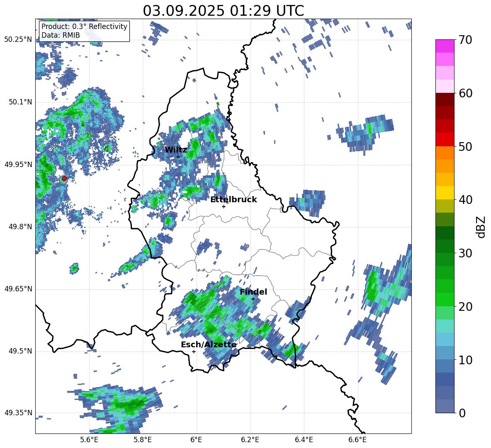491x448 pixels.
Task: Pick the bright red swatch just above 50 dBZ
Action: [x=445, y=140]
